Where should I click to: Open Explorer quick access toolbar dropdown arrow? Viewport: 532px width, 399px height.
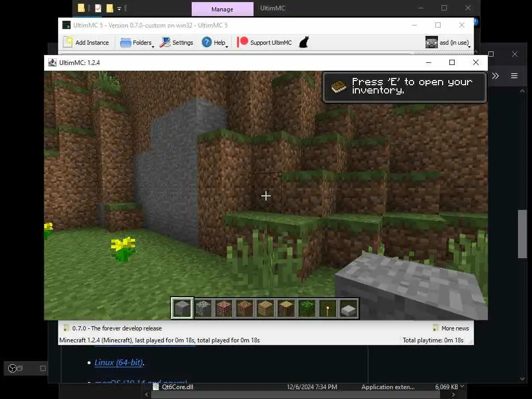tap(119, 8)
